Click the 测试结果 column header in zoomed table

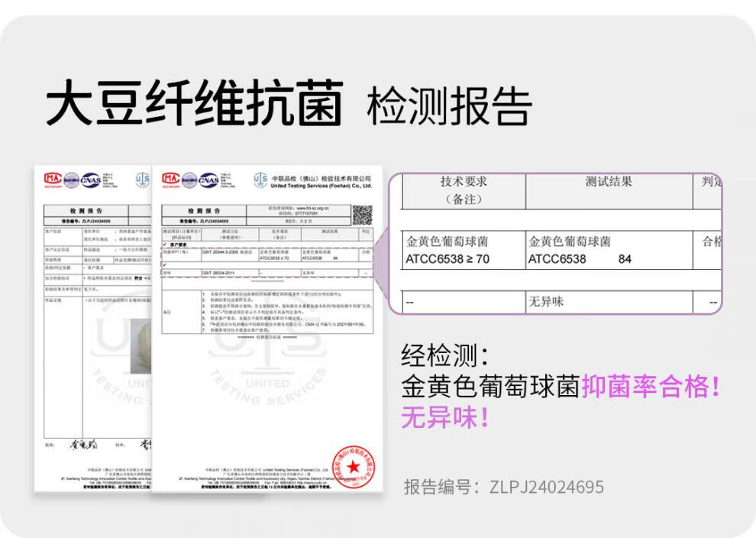(608, 182)
